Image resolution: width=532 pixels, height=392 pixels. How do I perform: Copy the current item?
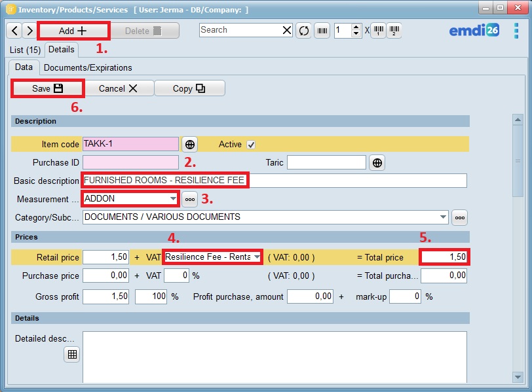pos(189,88)
